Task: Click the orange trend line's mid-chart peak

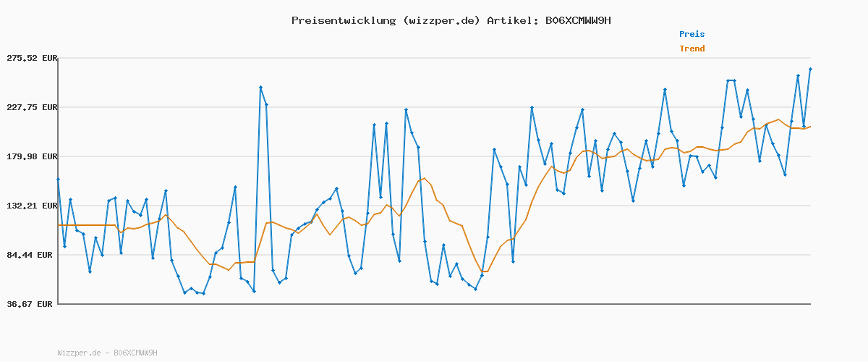Action: tap(425, 178)
